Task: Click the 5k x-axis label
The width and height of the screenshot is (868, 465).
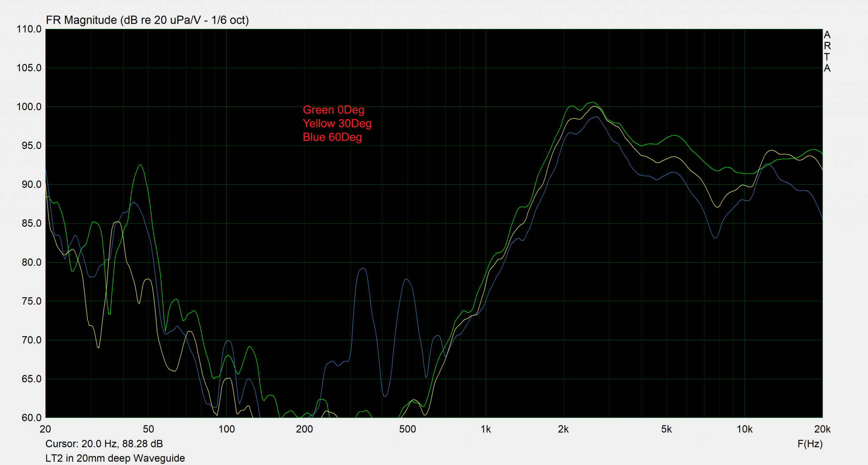Action: [x=666, y=429]
